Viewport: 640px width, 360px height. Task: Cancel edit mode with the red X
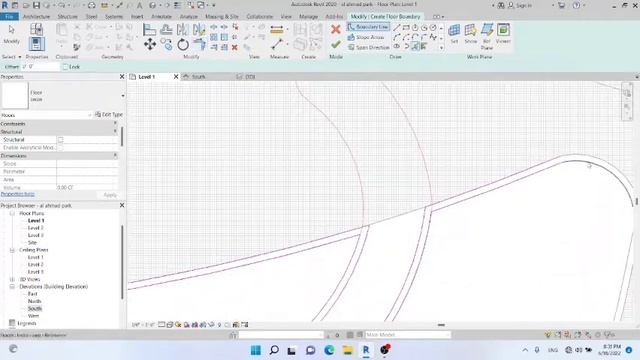[336, 30]
